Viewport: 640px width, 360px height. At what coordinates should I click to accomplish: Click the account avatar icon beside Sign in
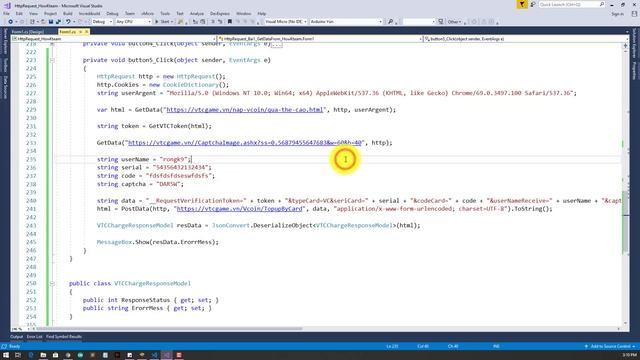(634, 13)
